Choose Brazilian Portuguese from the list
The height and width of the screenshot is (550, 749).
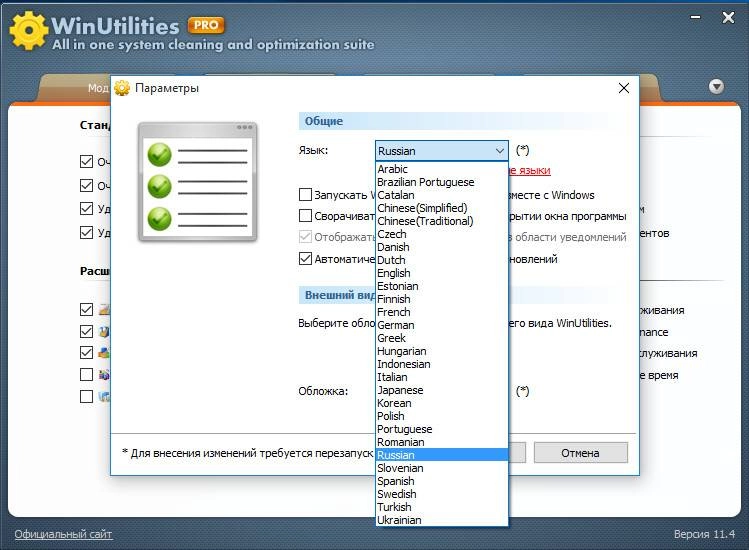[441, 182]
